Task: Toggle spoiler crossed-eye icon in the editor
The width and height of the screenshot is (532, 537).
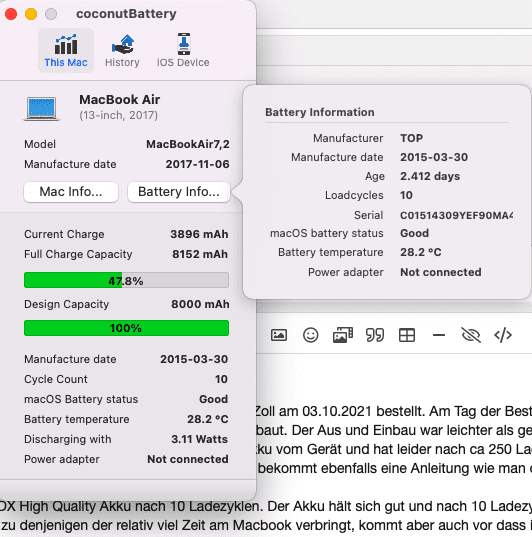Action: click(471, 335)
